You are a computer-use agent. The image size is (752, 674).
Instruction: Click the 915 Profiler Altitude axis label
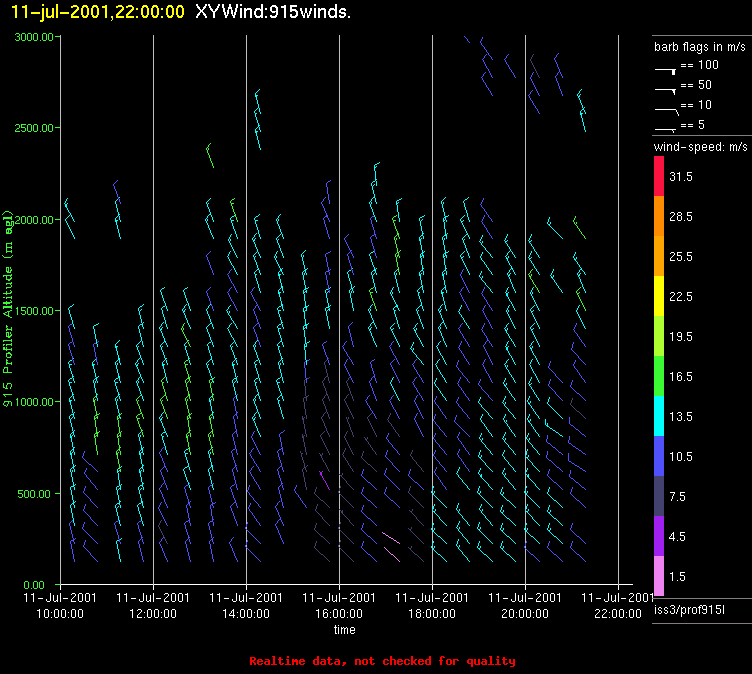pyautogui.click(x=8, y=308)
